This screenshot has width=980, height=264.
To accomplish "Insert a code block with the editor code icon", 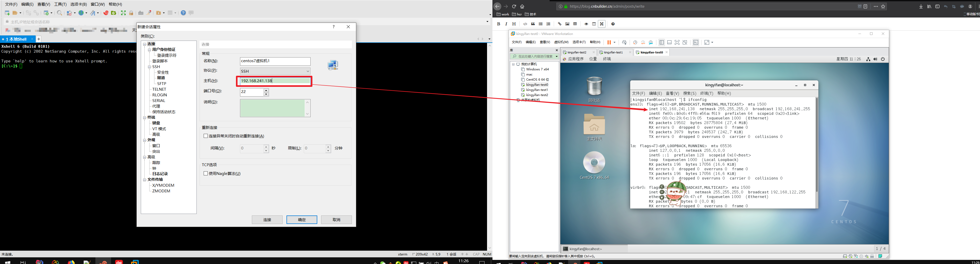I will tap(525, 24).
